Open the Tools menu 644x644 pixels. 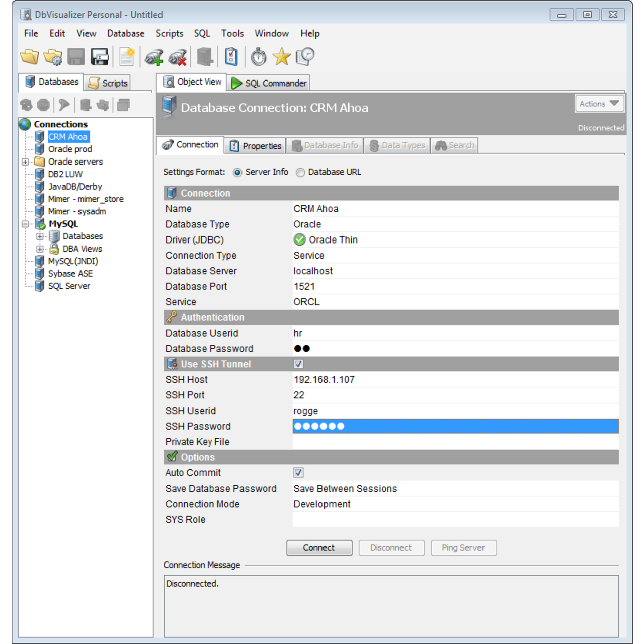tap(232, 33)
